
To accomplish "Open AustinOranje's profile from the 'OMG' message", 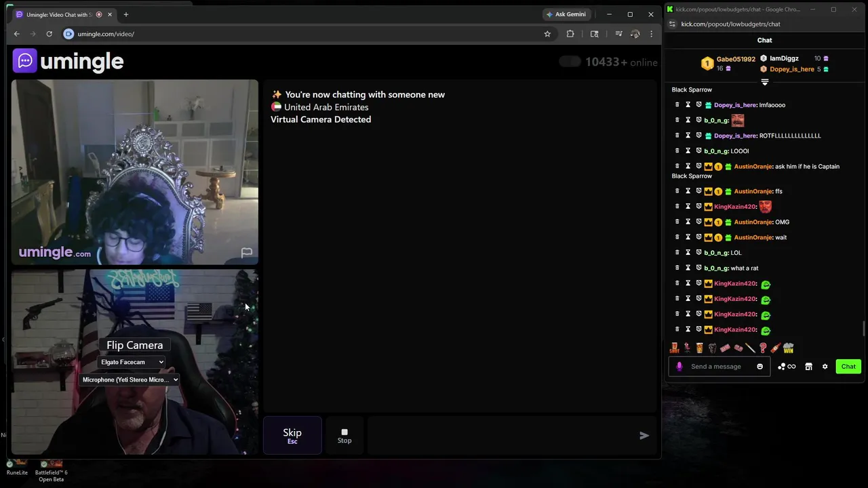I will (753, 222).
